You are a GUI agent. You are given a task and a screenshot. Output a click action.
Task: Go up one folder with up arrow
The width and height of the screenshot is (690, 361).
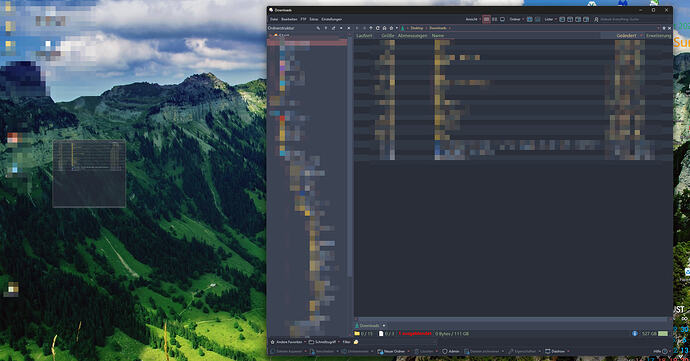tap(371, 28)
